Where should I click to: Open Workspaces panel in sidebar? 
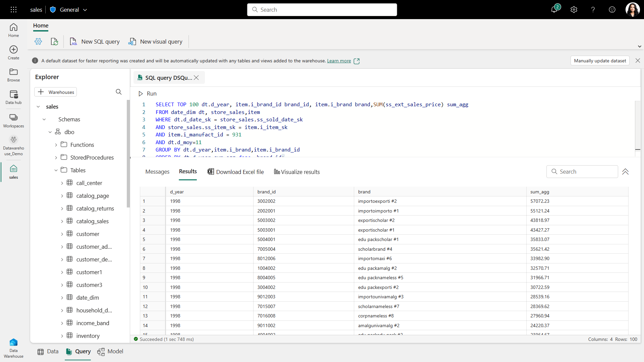13,121
